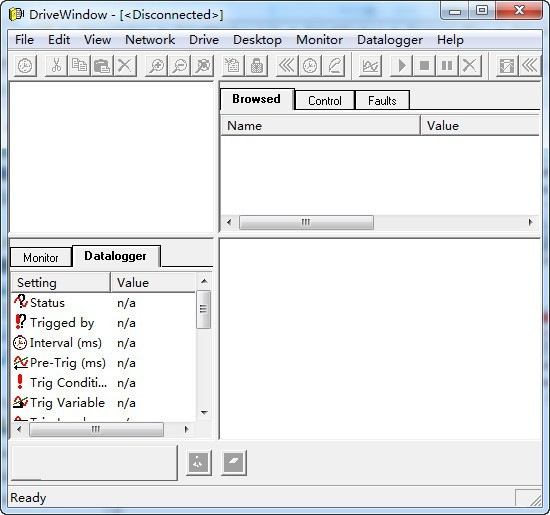
Task: Open the Datalogger menu in the menu bar
Action: [x=390, y=40]
